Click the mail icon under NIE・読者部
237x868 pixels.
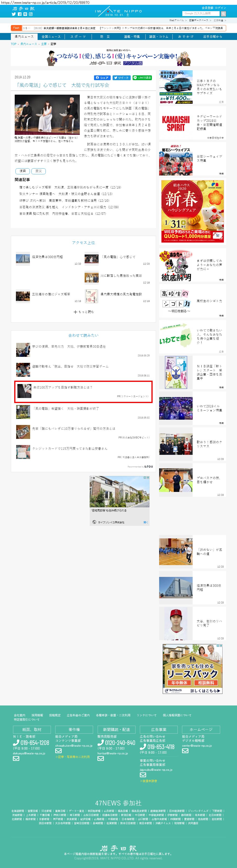pos(16,758)
